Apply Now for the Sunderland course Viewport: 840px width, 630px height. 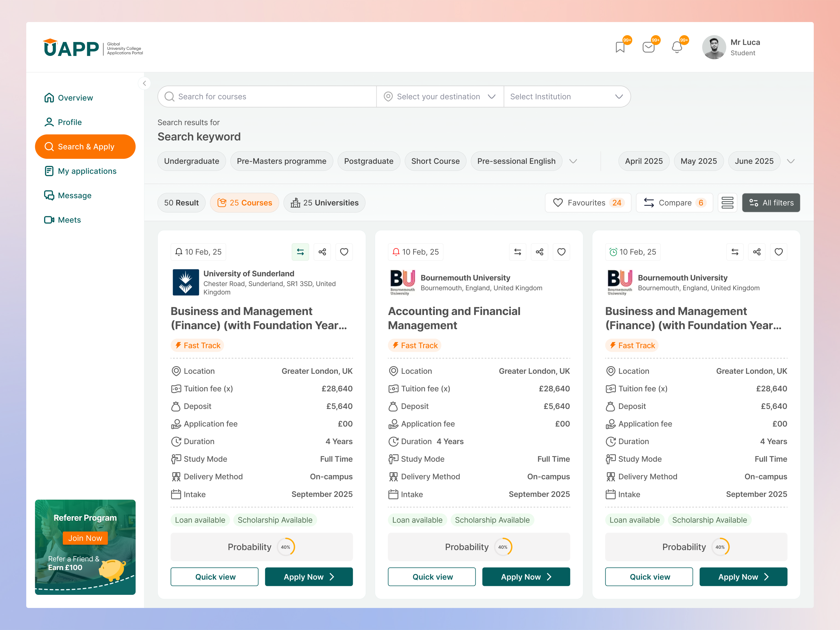click(x=309, y=576)
